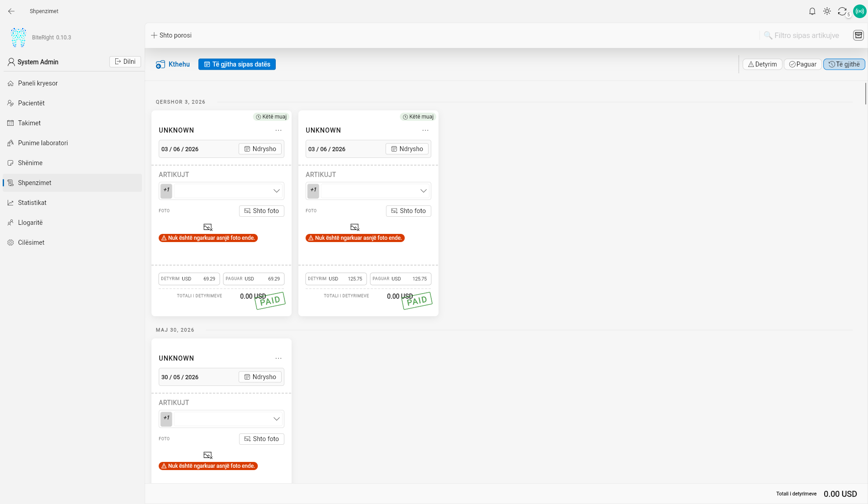Viewport: 868px width, 504px height.
Task: Go to Pacientët page
Action: click(x=72, y=103)
